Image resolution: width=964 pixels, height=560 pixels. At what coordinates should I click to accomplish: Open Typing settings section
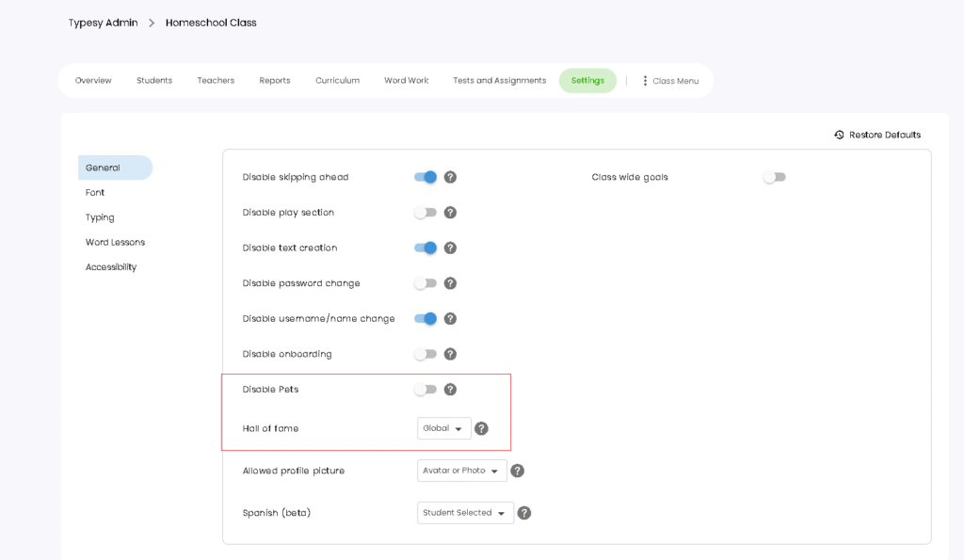pos(100,217)
